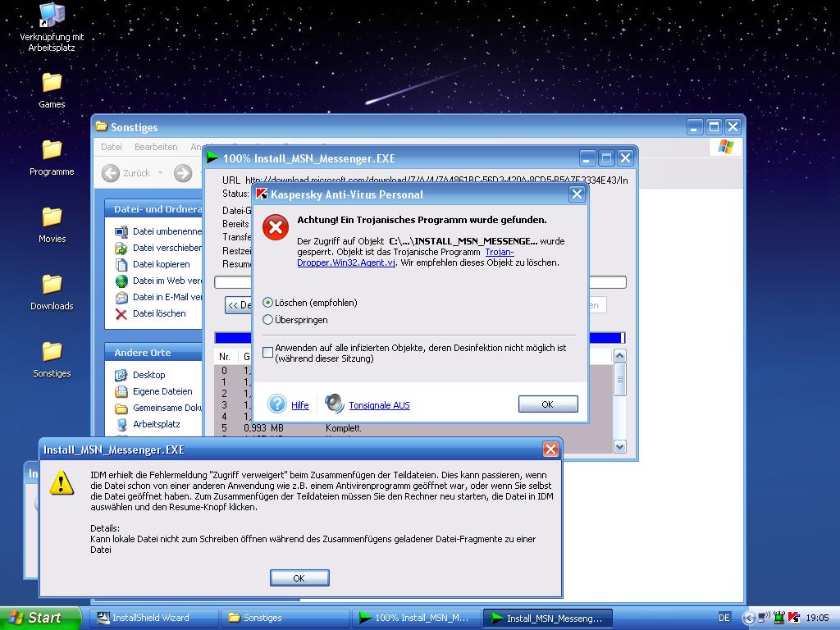Click the URL text in IDM window

point(436,180)
